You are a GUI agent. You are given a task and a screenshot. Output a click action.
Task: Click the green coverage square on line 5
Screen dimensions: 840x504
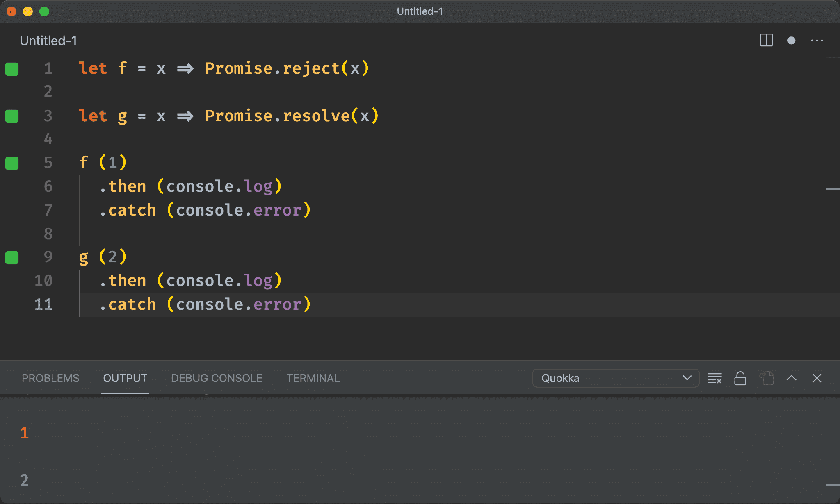tap(12, 163)
